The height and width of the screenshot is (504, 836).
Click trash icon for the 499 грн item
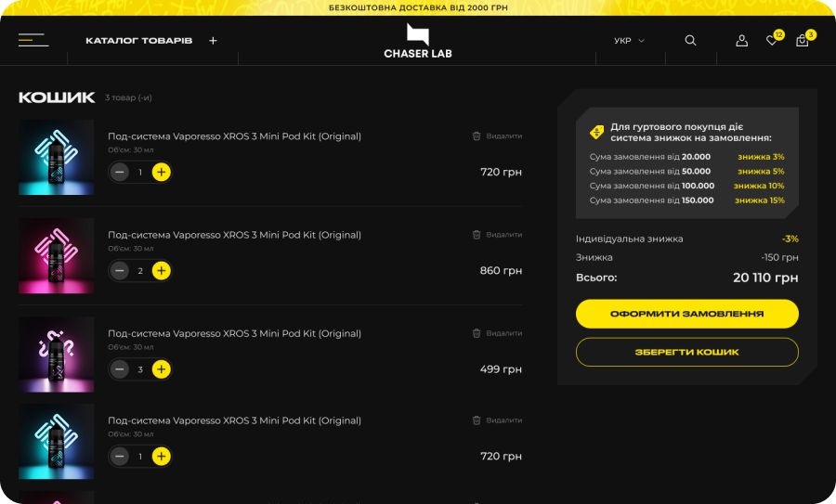[477, 333]
